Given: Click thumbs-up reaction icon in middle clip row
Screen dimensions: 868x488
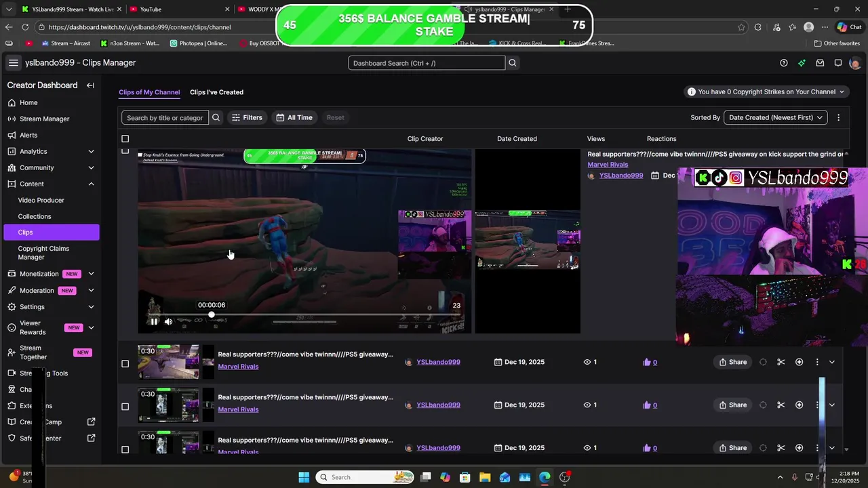Looking at the screenshot, I should (x=647, y=405).
